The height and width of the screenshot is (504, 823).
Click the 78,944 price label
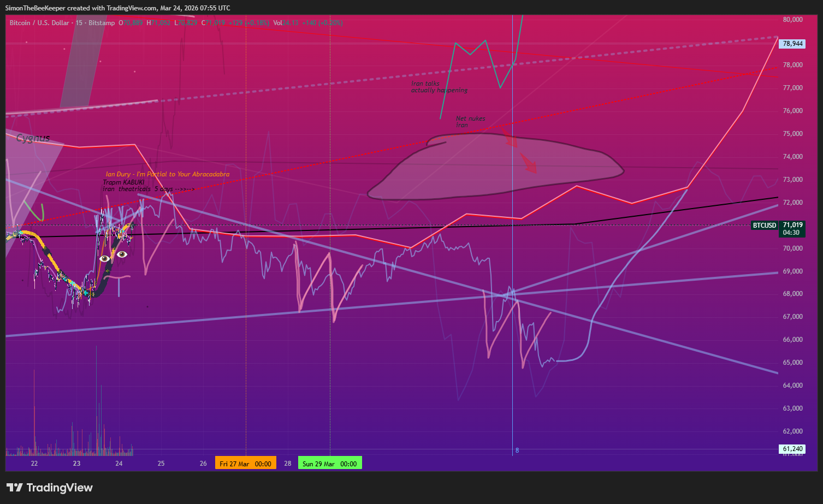792,43
